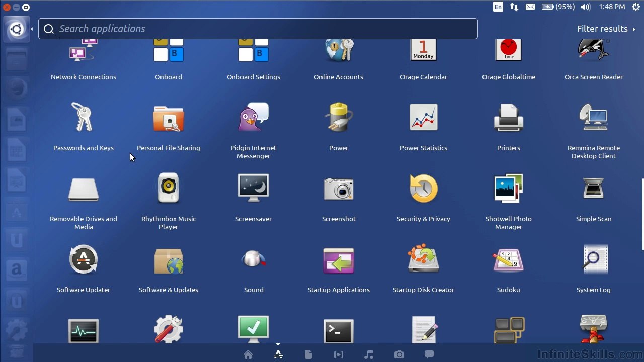Viewport: 644px width, 362px height.
Task: Expand the Filter results options
Action: coord(606,29)
